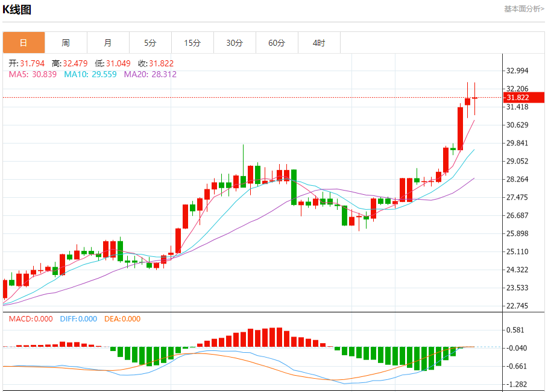This screenshot has width=548, height=392.
Task: Click the 30.629 price axis label
Action: tap(517, 125)
